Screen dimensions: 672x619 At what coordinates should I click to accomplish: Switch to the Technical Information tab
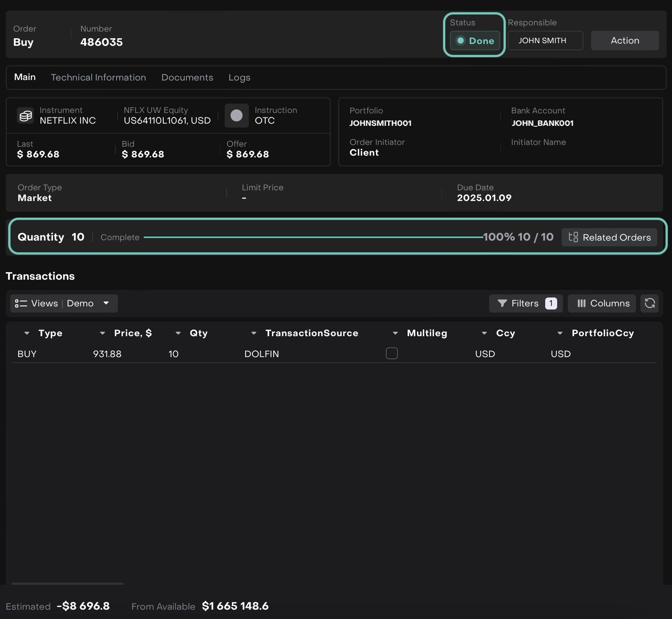98,77
